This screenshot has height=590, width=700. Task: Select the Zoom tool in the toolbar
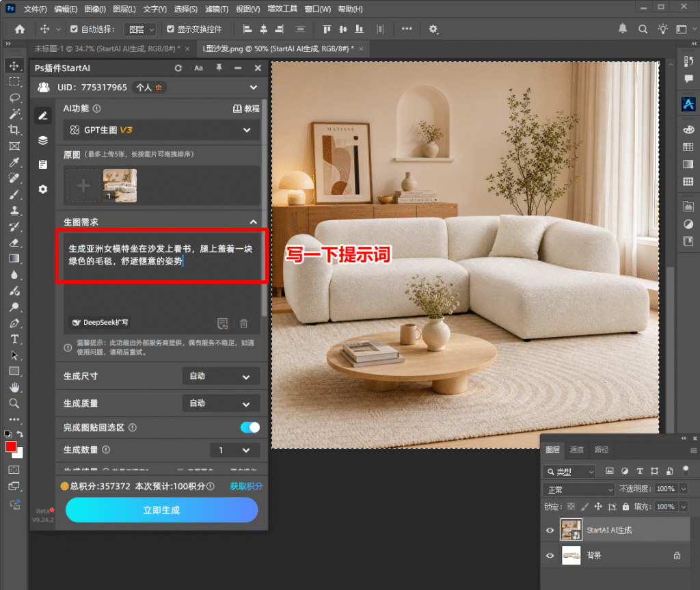[14, 403]
